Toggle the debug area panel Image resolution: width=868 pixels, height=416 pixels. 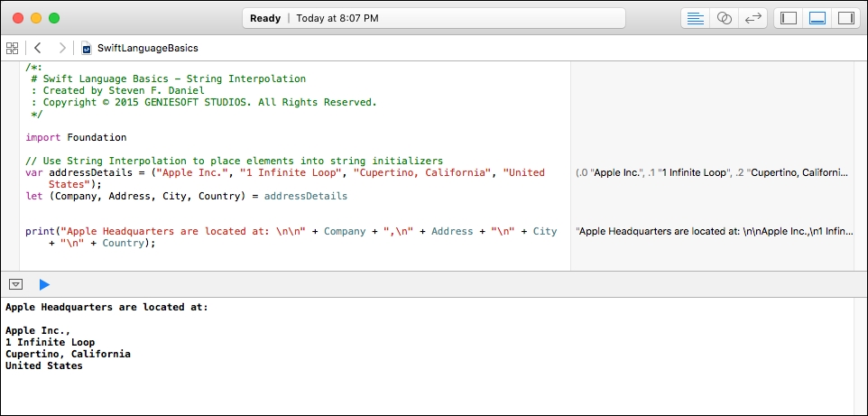pos(817,18)
